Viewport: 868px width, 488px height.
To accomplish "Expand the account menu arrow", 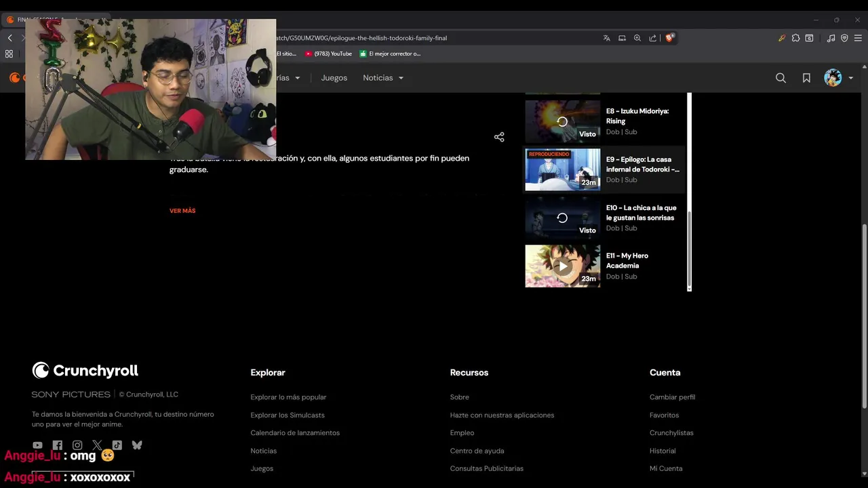I will (x=851, y=78).
